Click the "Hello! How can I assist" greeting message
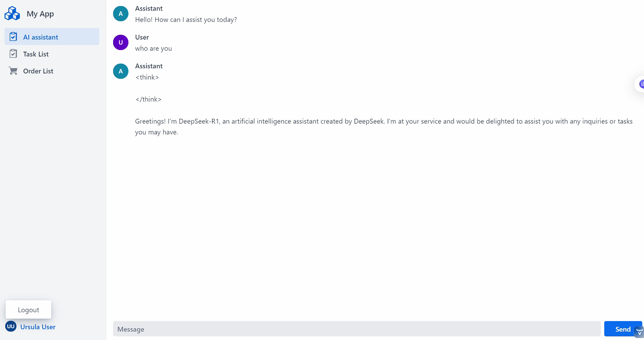The width and height of the screenshot is (644, 340). [x=186, y=19]
